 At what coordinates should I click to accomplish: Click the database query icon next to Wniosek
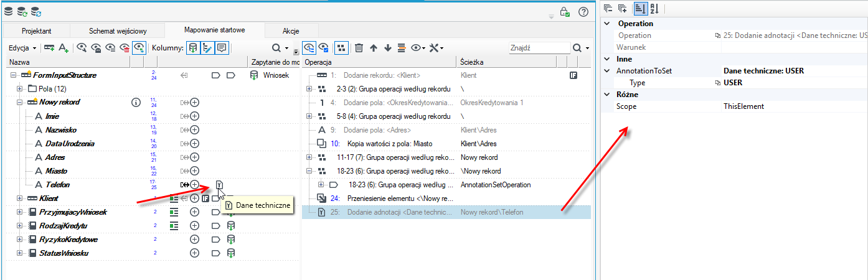(253, 75)
